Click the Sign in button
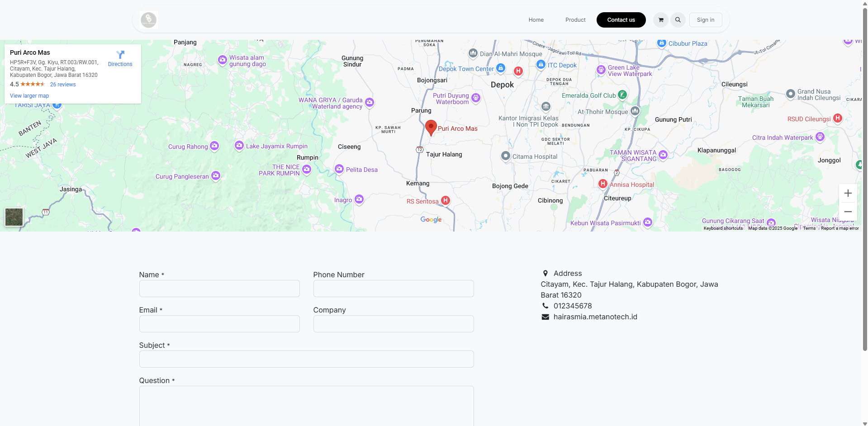 click(x=706, y=20)
